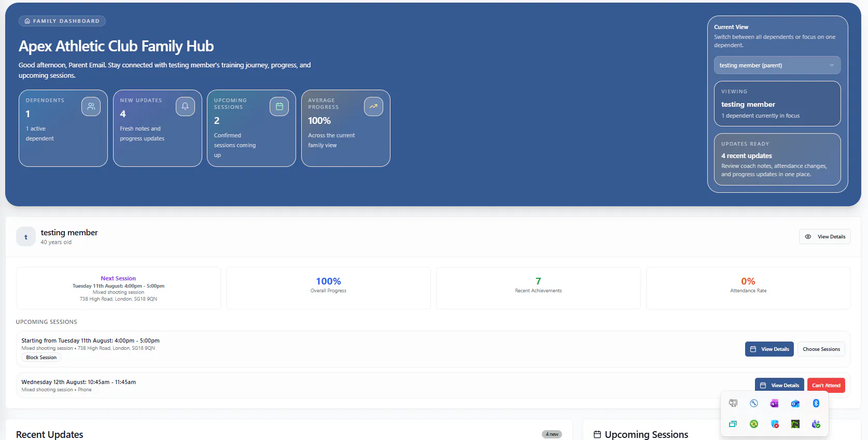Click the Average Progress 100% value

coord(319,121)
